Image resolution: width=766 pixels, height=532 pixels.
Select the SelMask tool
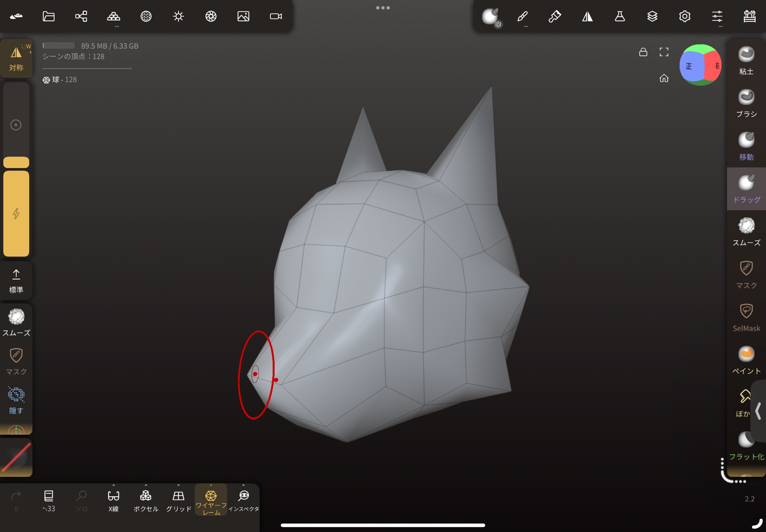click(x=746, y=317)
